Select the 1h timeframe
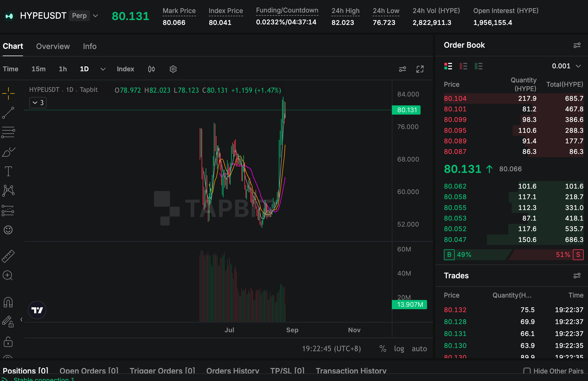Viewport: 588px width, 381px height. 63,69
